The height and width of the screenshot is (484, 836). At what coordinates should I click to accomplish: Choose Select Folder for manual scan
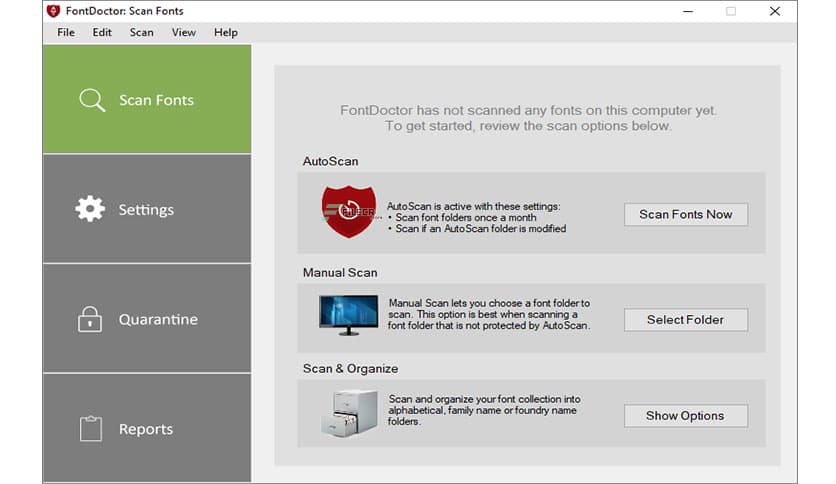click(686, 320)
